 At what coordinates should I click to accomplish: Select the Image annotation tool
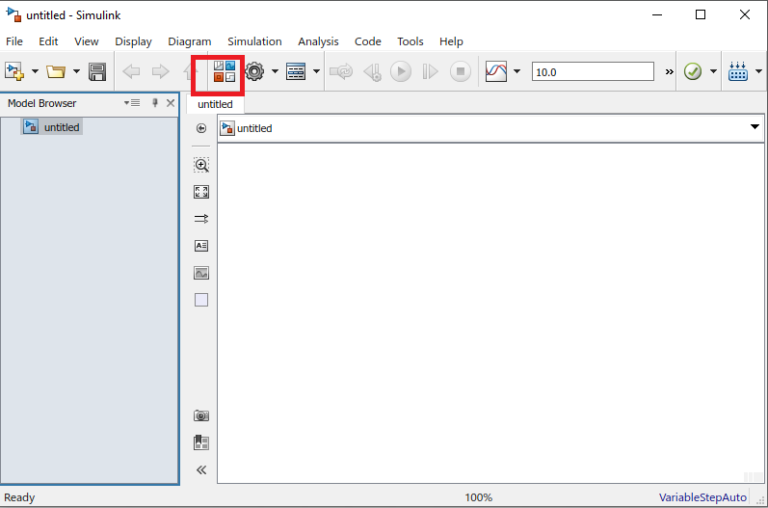201,273
